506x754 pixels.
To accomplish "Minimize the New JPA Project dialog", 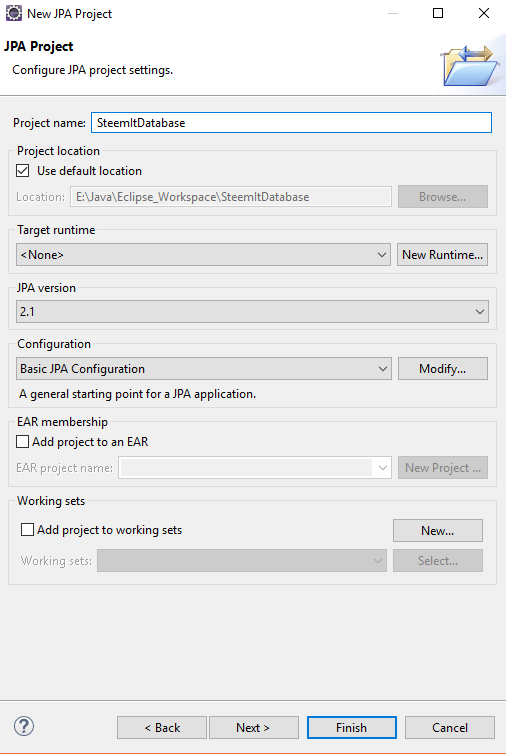I will 393,13.
